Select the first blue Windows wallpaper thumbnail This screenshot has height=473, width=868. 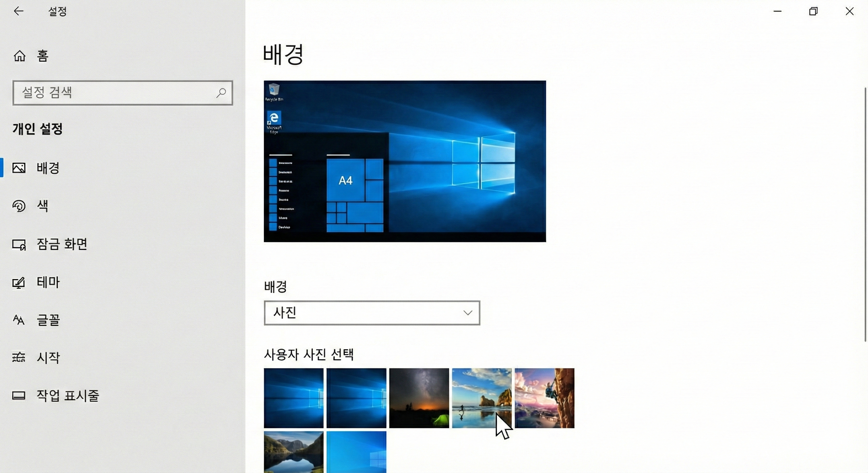pyautogui.click(x=293, y=398)
